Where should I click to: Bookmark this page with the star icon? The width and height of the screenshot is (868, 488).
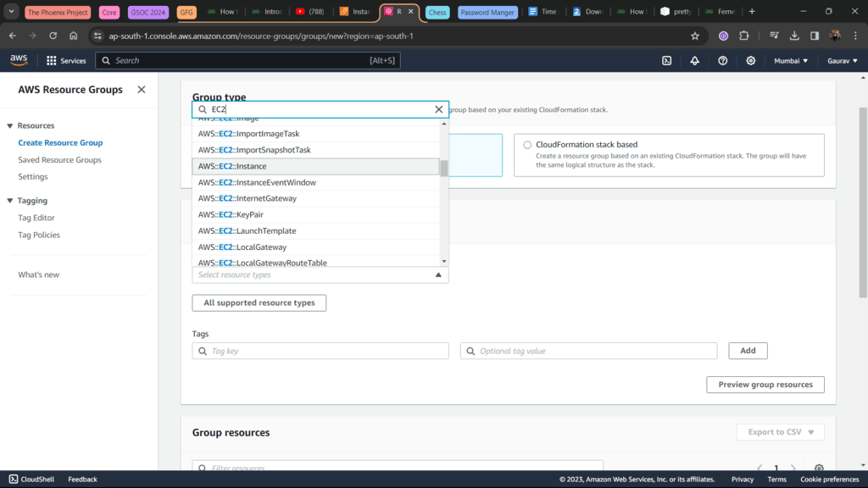(x=695, y=36)
